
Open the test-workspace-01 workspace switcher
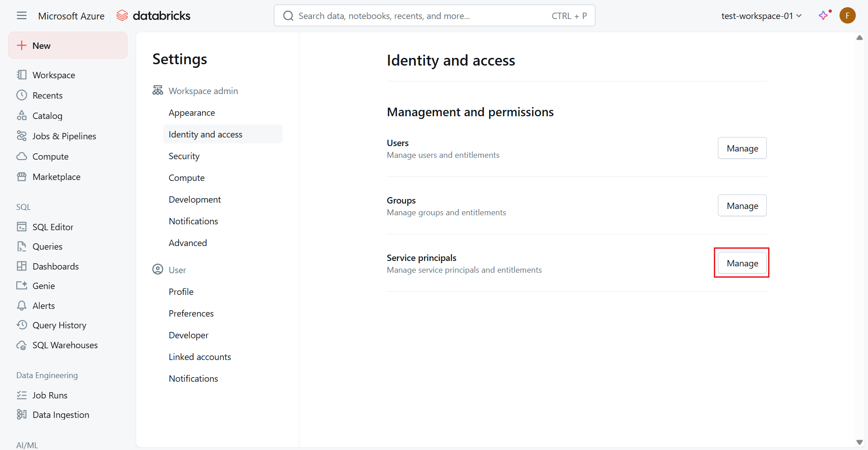[x=761, y=16]
